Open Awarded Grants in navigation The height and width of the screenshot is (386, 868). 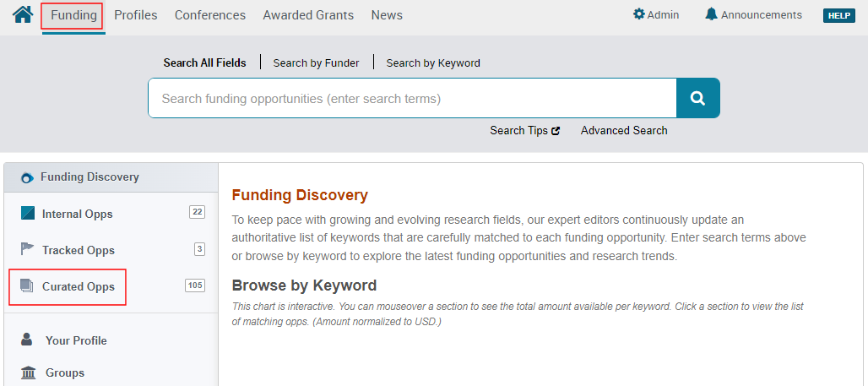(x=308, y=15)
